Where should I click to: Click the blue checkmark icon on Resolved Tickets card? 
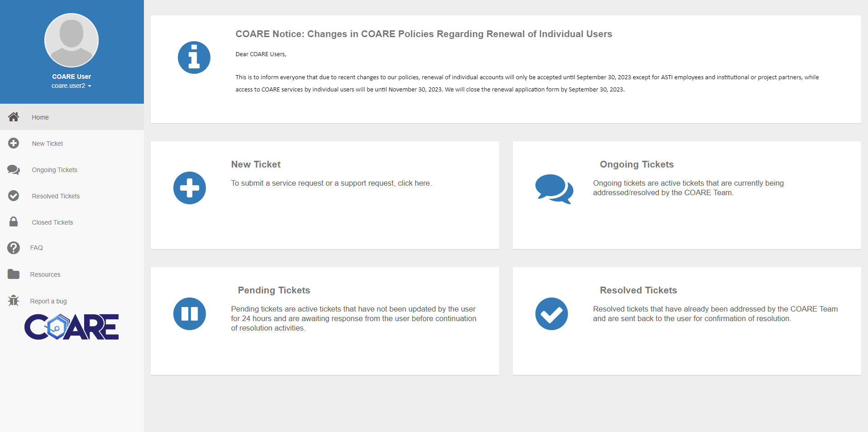click(x=552, y=314)
